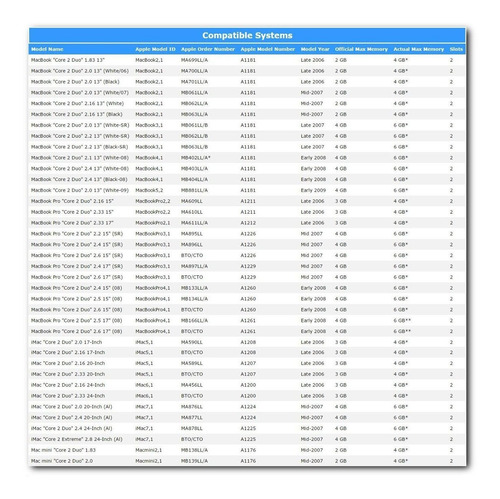
Task: Select MacBook Pro "Core 2 Duo" 2.16 15"
Action: [x=72, y=201]
